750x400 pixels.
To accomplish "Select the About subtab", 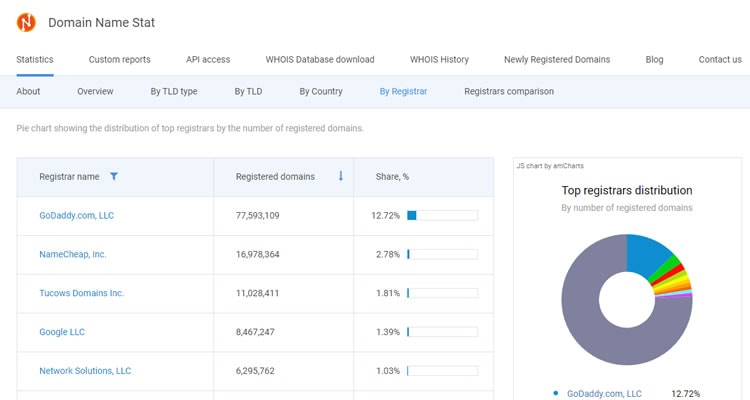I will [28, 91].
